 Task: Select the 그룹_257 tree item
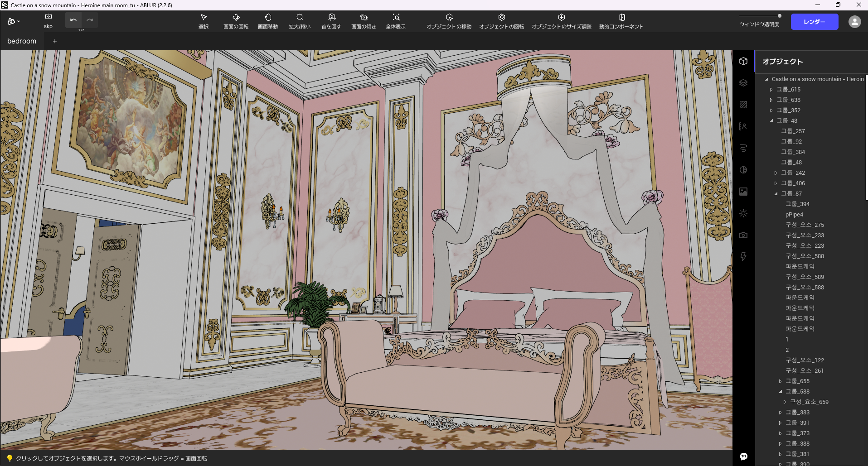(x=793, y=131)
